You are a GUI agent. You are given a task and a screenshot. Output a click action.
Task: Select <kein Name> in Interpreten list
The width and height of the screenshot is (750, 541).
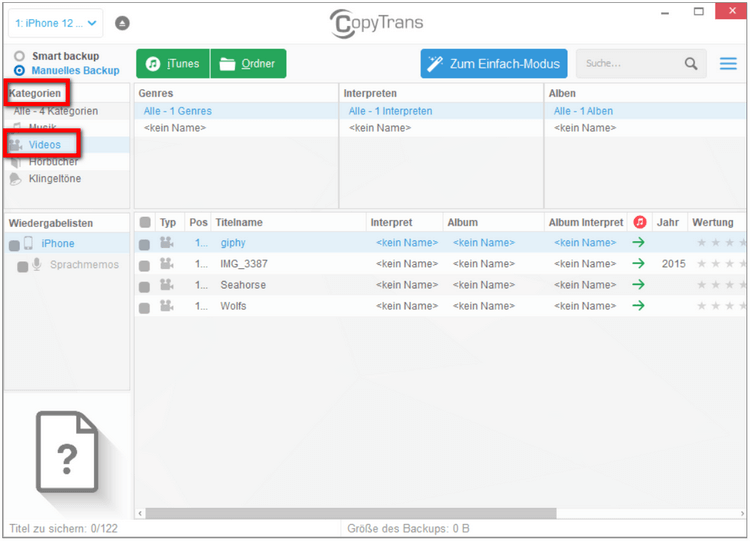pyautogui.click(x=441, y=128)
